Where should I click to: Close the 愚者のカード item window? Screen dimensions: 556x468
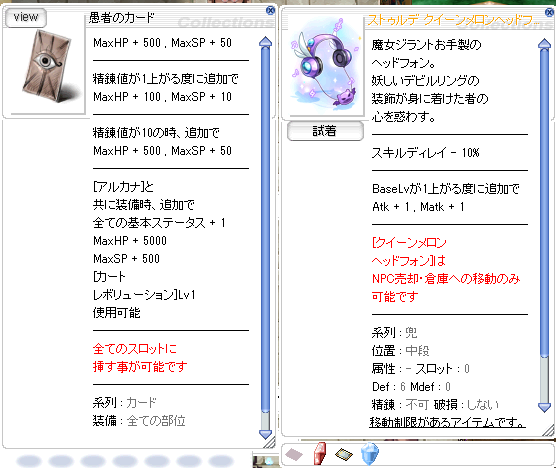(x=270, y=11)
